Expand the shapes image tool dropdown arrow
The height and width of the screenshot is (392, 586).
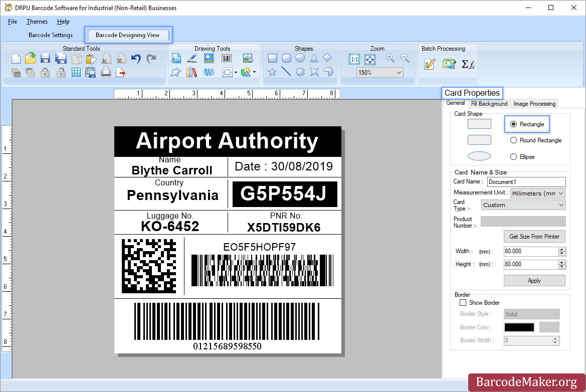pyautogui.click(x=255, y=72)
